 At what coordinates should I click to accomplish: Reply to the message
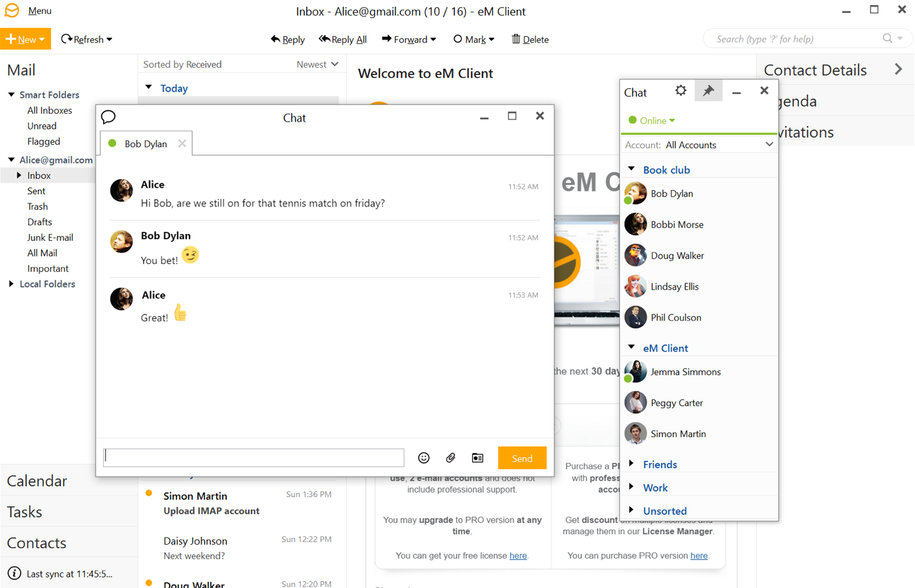287,39
